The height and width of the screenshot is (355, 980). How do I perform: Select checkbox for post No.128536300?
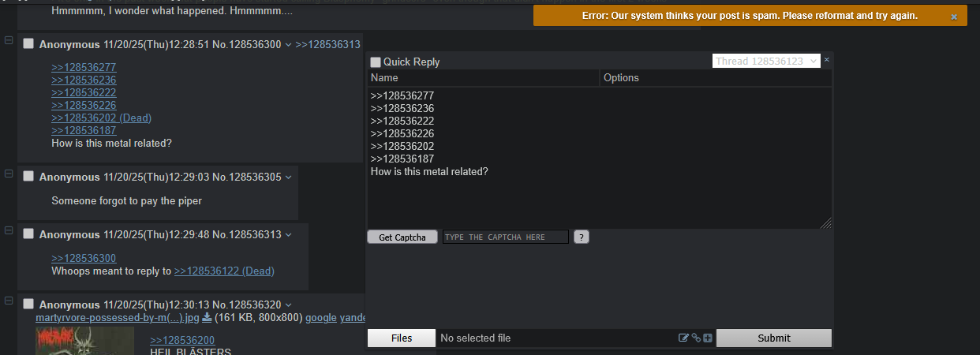click(x=28, y=44)
